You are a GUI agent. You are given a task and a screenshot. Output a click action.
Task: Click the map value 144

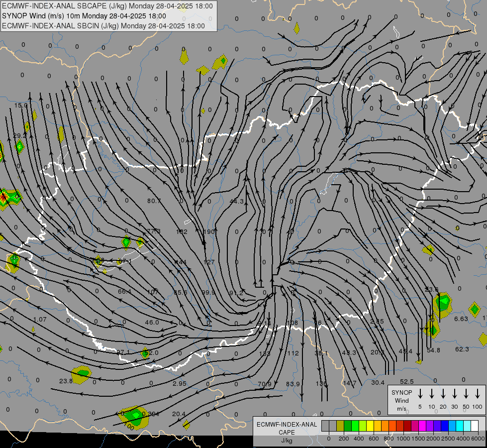coord(181,262)
